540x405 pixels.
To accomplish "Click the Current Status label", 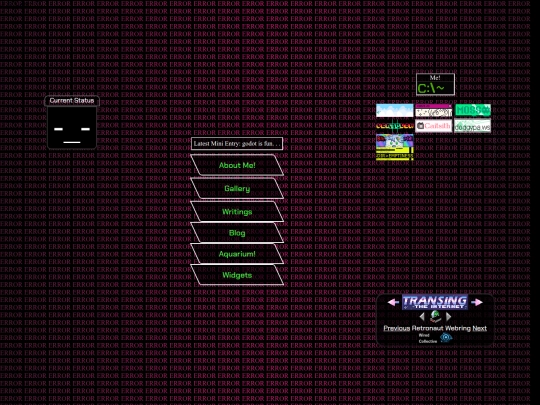I will tap(72, 101).
